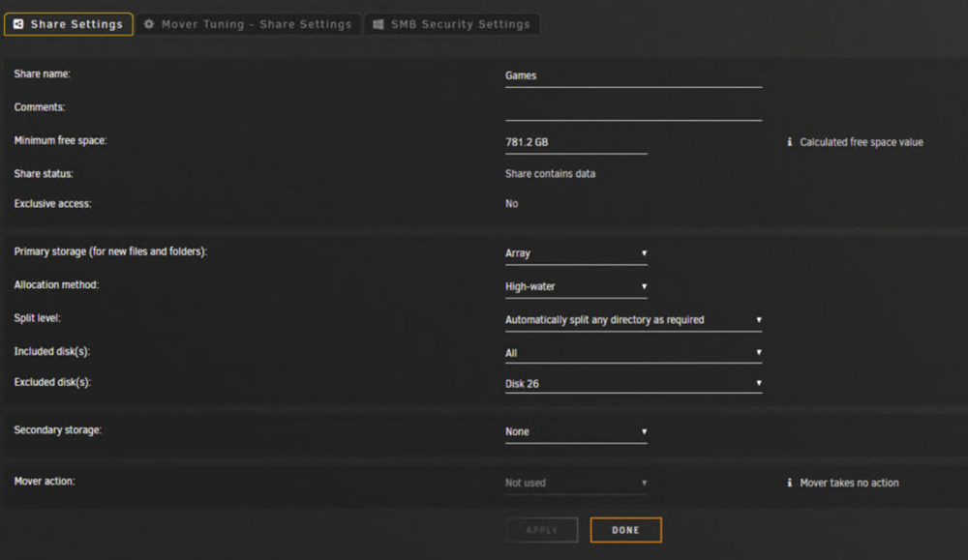Click the share icon in Share Settings tab
968x560 pixels.
[x=18, y=24]
